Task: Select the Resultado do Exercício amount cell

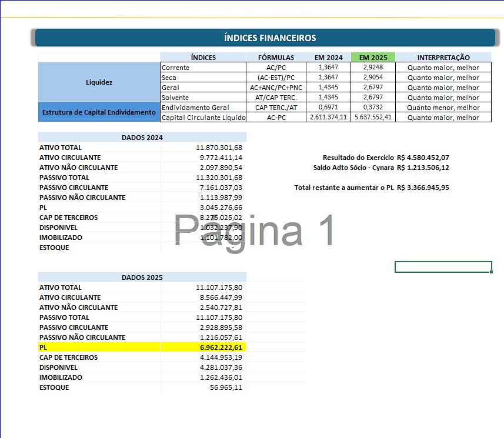Action: (x=423, y=158)
